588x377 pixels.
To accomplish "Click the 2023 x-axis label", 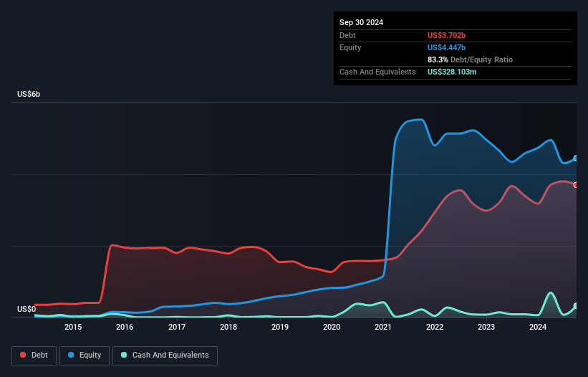I will tap(486, 327).
